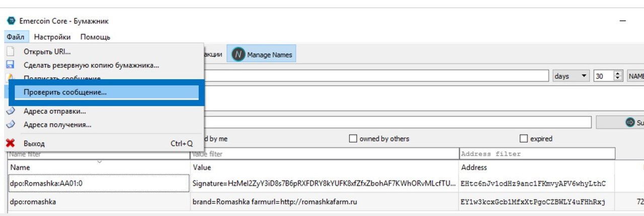This screenshot has width=644, height=216.
Task: Click the Emercoin Core title bar logo
Action: pyautogui.click(x=11, y=21)
